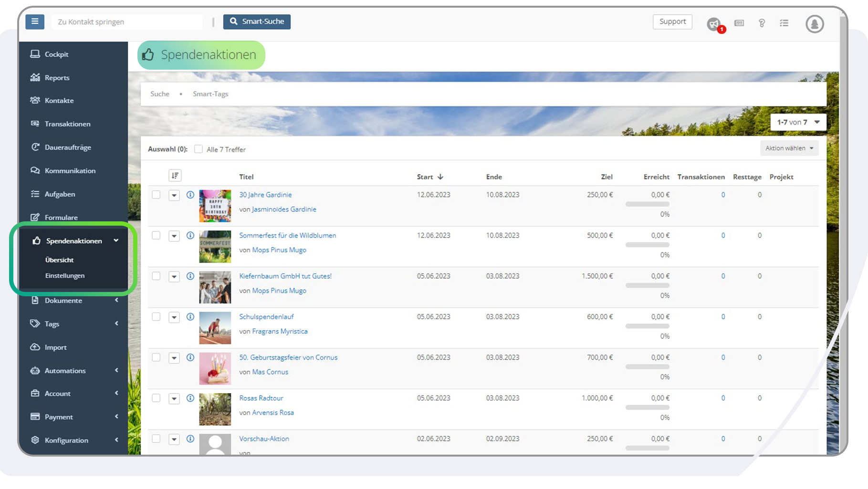This screenshot has width=868, height=489.
Task: Open the checklist icon in the top bar
Action: 784,23
